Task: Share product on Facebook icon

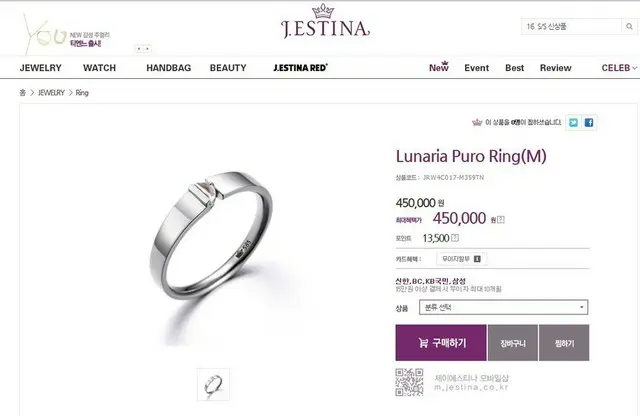Action: [x=589, y=122]
